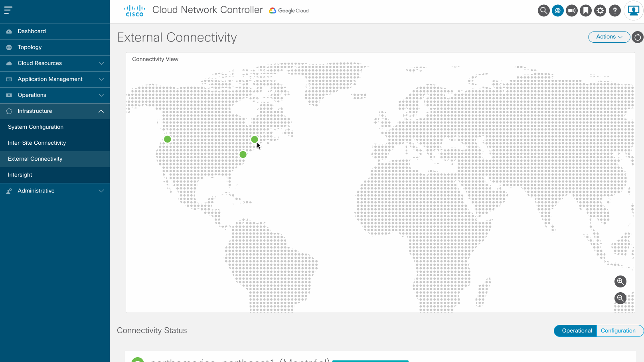Open the Dashboard page
644x362 pixels.
click(x=32, y=31)
